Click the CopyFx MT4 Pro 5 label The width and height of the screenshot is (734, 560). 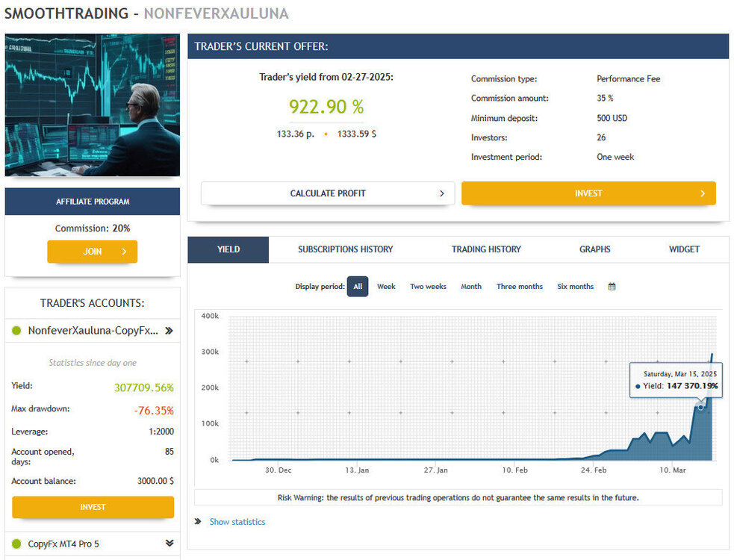63,544
